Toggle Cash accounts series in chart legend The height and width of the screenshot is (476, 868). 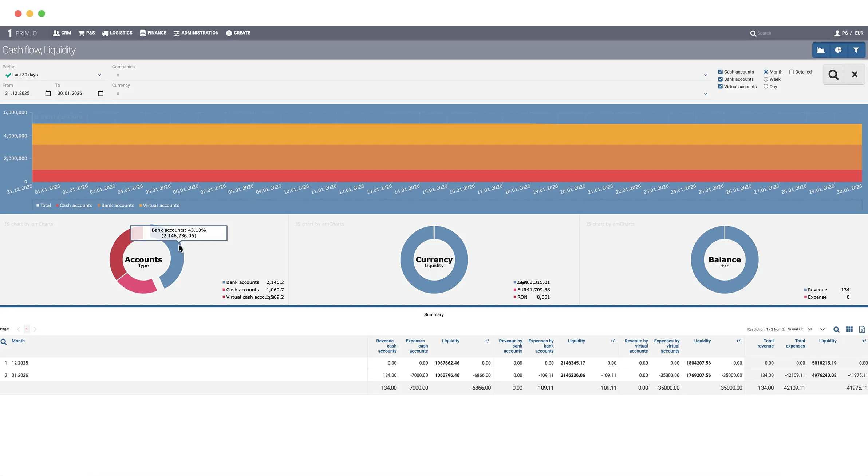[74, 206]
